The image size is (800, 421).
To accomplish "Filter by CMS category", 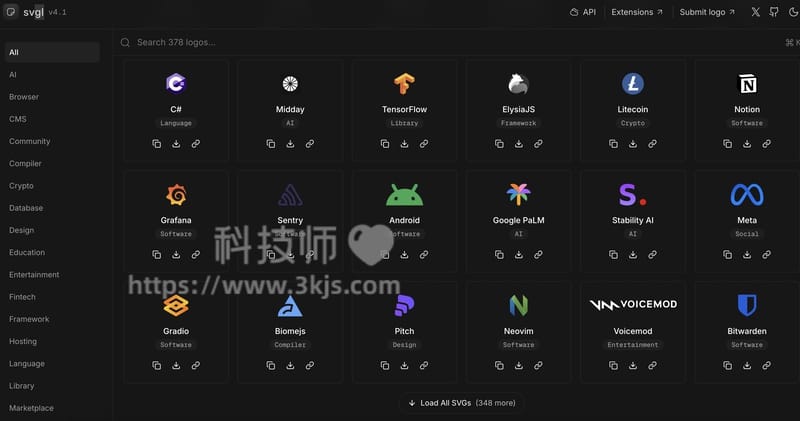I will coord(18,119).
